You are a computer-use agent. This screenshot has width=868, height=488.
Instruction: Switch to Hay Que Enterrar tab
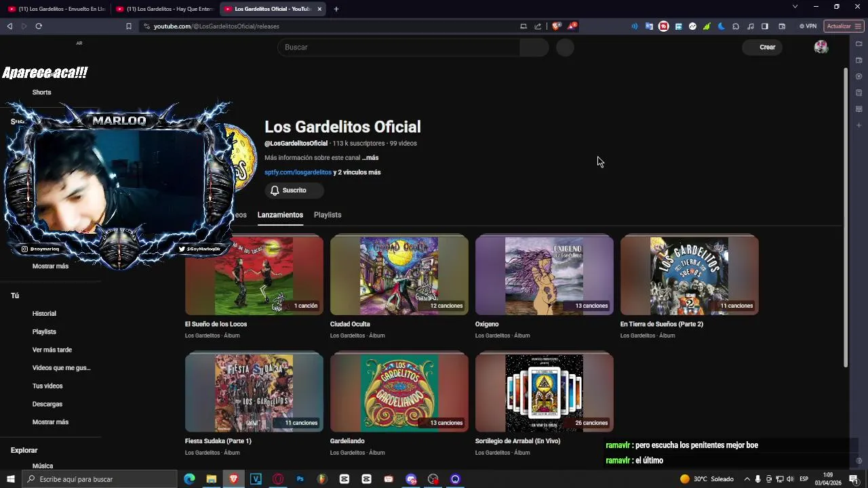(x=165, y=9)
